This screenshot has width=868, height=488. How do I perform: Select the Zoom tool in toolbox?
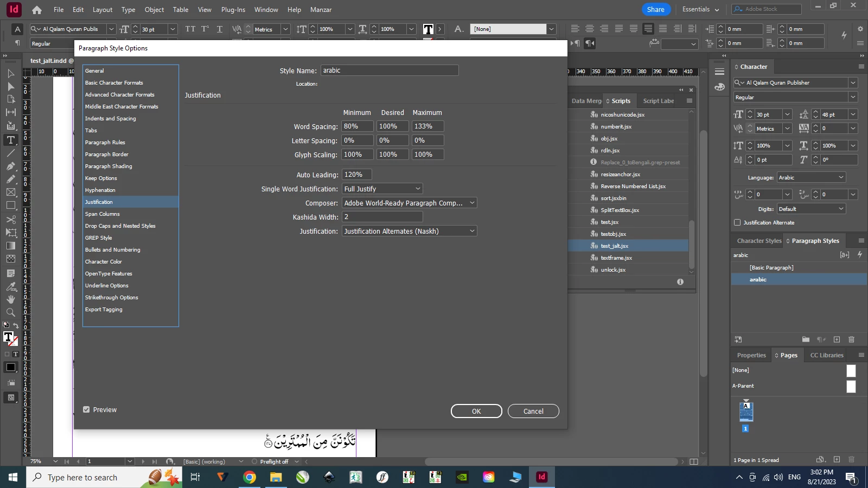point(10,312)
